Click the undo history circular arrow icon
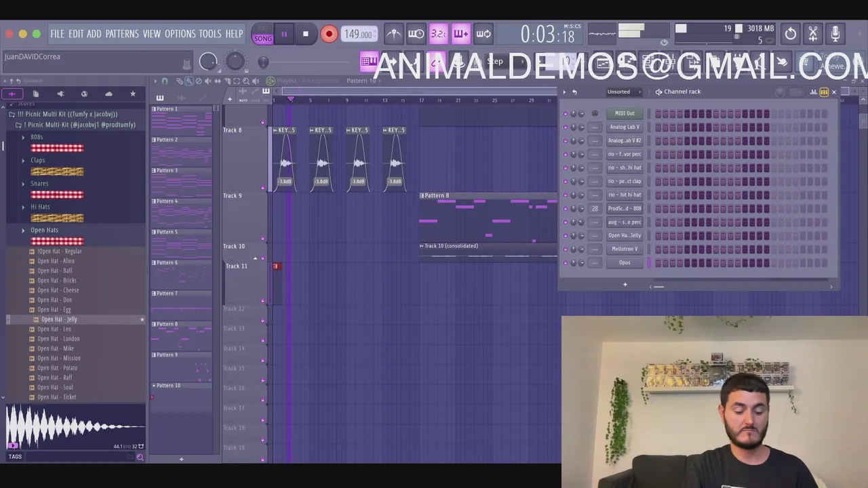This screenshot has width=868, height=488. (x=791, y=33)
